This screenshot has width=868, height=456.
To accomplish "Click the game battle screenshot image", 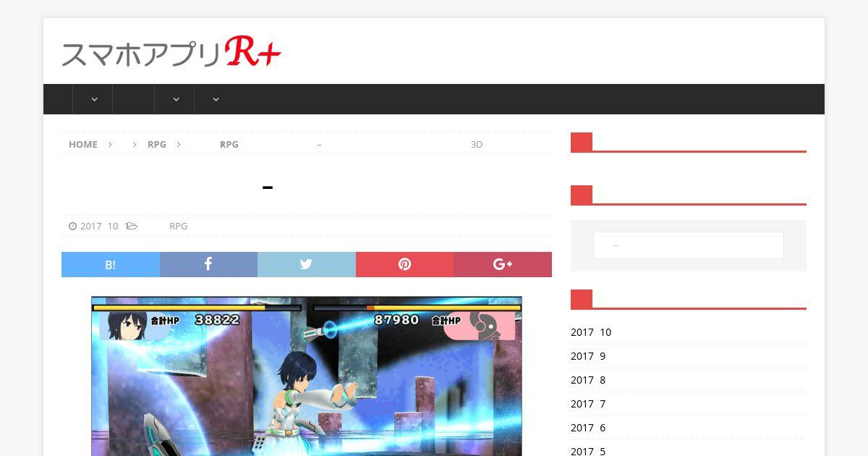I will tap(307, 376).
